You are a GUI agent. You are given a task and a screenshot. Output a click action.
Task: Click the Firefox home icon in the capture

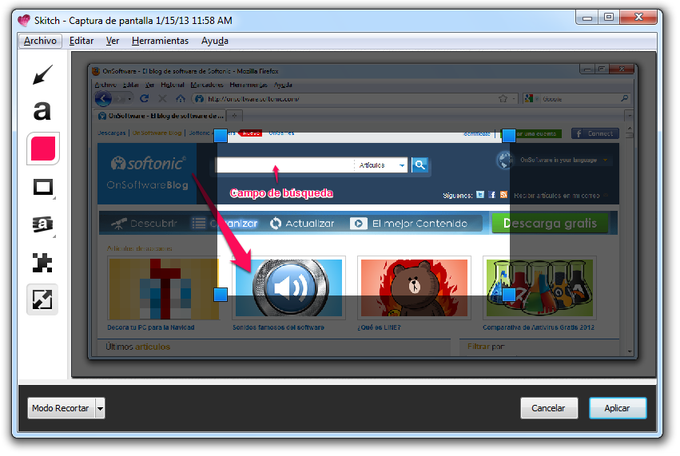click(x=180, y=99)
